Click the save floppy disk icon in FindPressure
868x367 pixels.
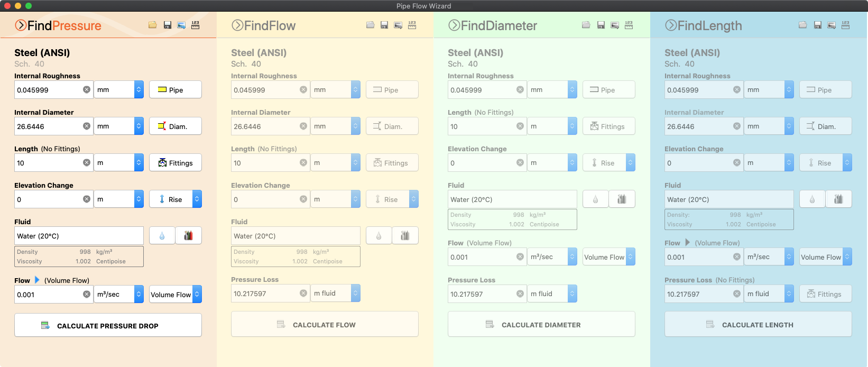click(x=168, y=25)
